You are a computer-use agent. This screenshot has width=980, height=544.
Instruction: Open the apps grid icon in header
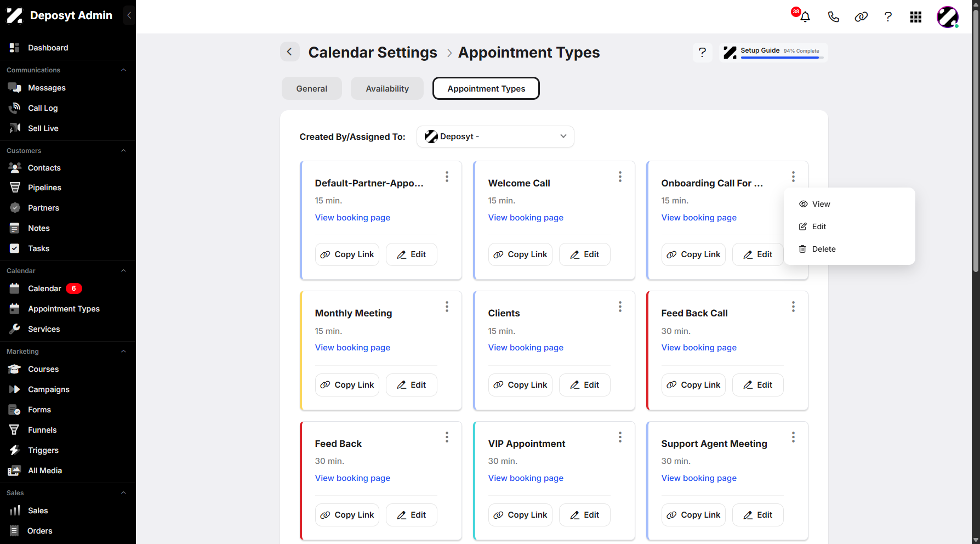coord(916,17)
